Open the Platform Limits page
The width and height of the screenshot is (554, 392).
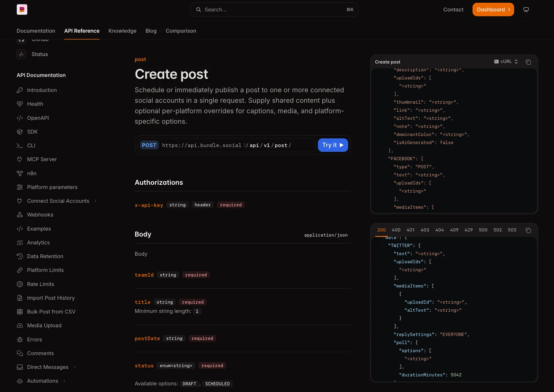click(x=45, y=270)
